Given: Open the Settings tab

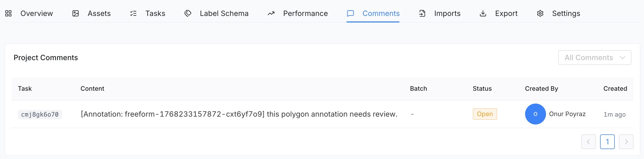Looking at the screenshot, I should (566, 13).
